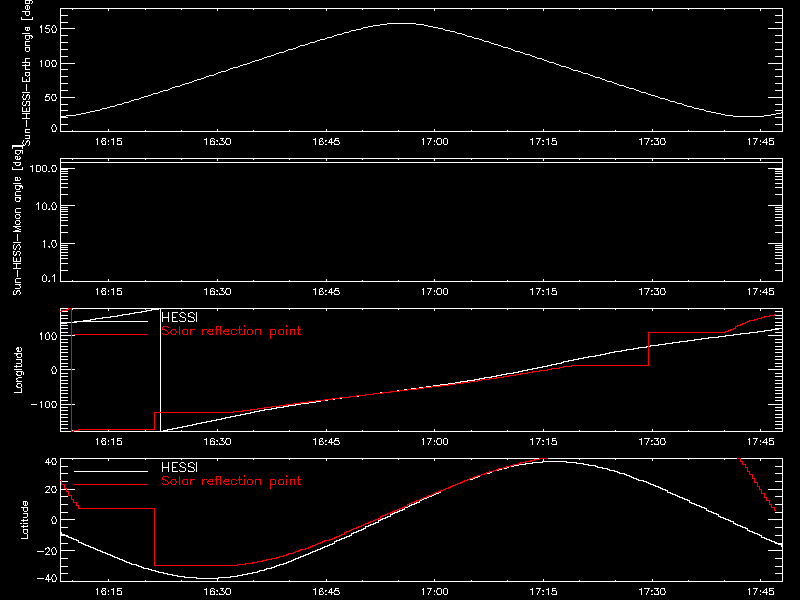Click the Latitude axis label
The height and width of the screenshot is (600, 800).
click(24, 520)
